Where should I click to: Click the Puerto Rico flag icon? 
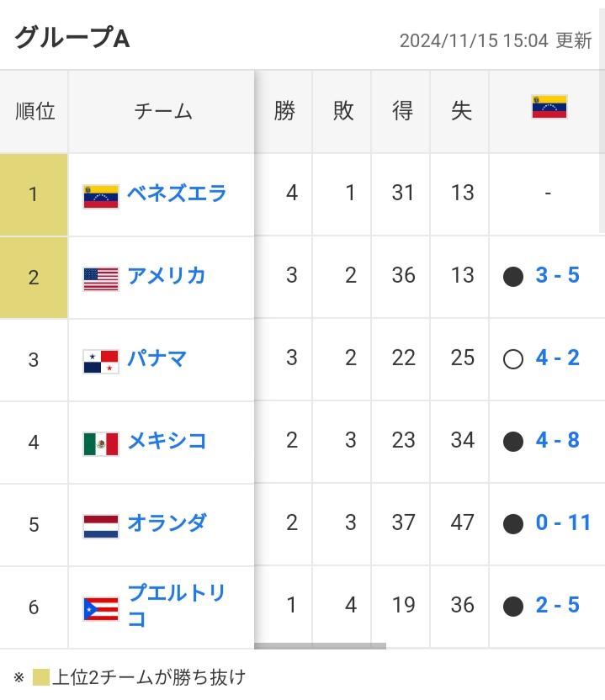click(x=101, y=609)
